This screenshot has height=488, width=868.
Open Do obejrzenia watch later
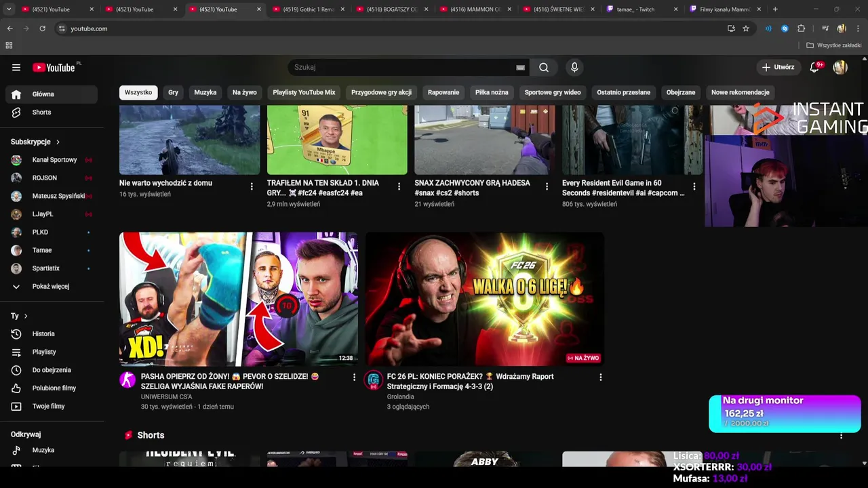tap(52, 370)
